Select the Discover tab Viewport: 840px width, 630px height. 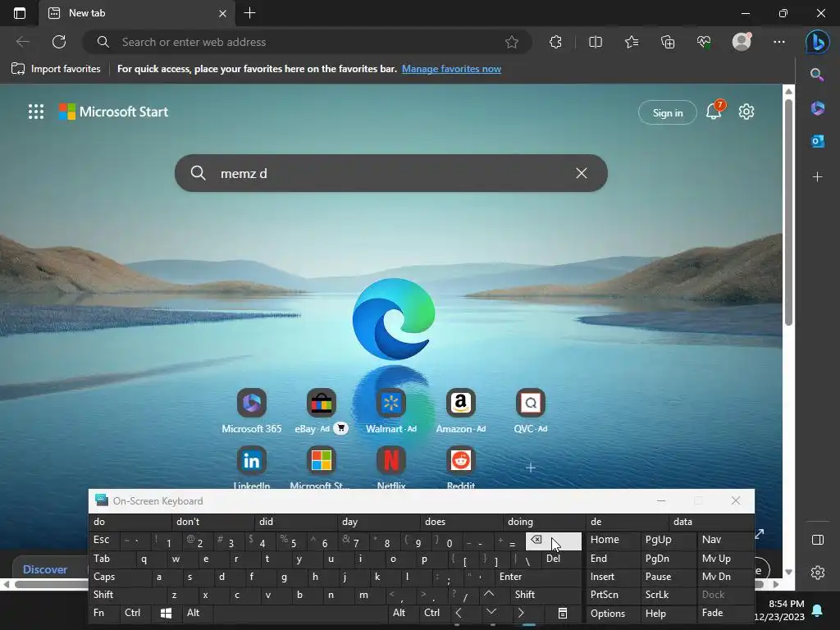45,569
